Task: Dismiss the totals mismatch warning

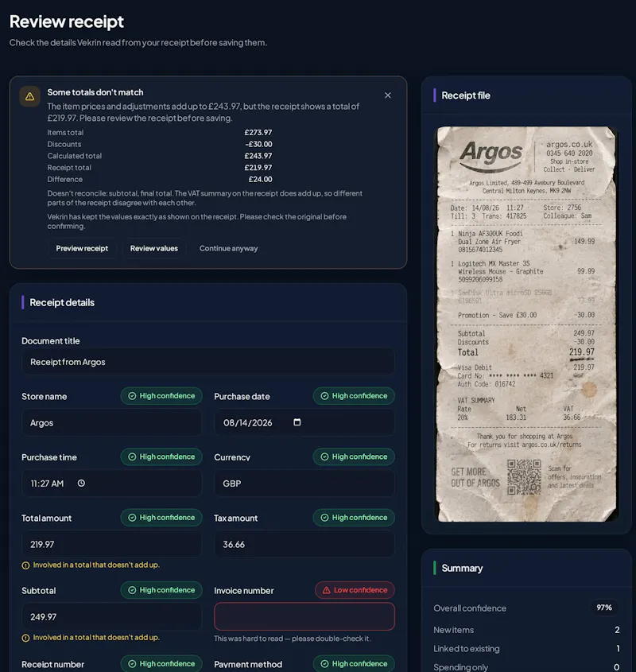Action: click(387, 95)
